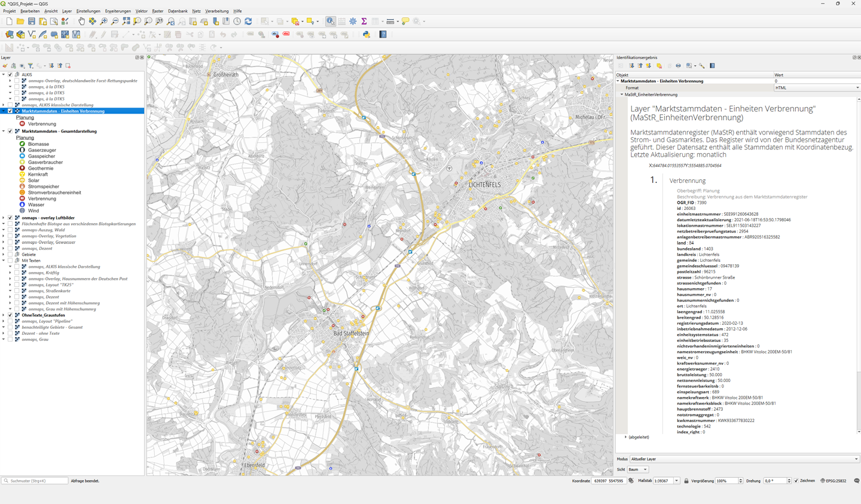This screenshot has width=861, height=504.
Task: Click the Refresh map icon
Action: coord(248,22)
